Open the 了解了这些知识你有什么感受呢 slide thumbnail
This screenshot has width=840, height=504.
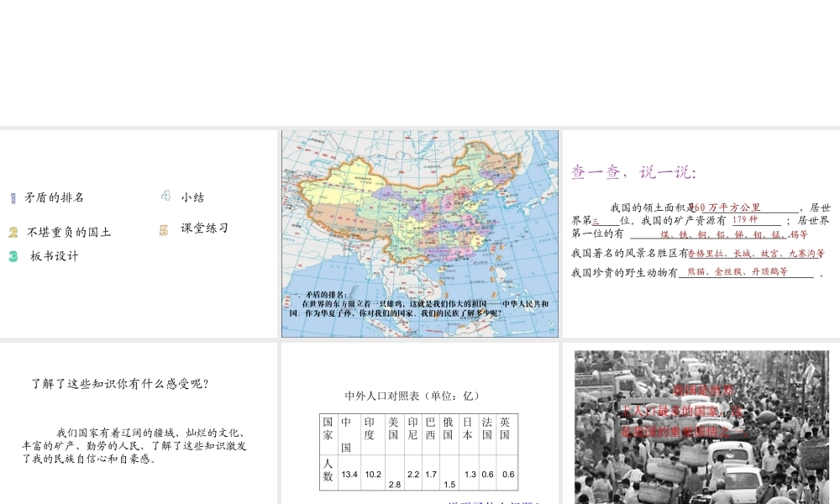[x=139, y=423]
